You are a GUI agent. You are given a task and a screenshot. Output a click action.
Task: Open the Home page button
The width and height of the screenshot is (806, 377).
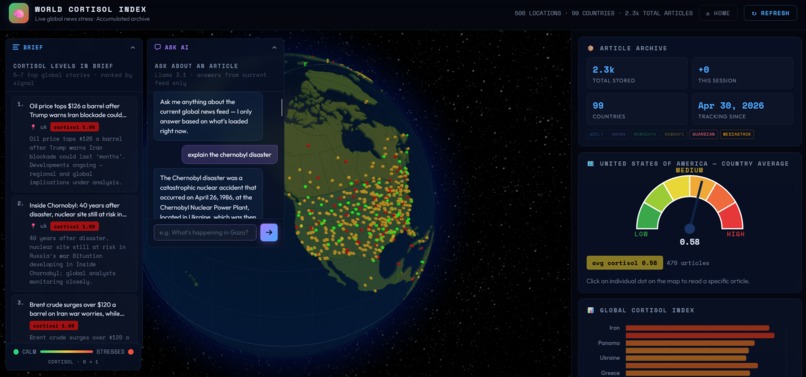click(718, 13)
